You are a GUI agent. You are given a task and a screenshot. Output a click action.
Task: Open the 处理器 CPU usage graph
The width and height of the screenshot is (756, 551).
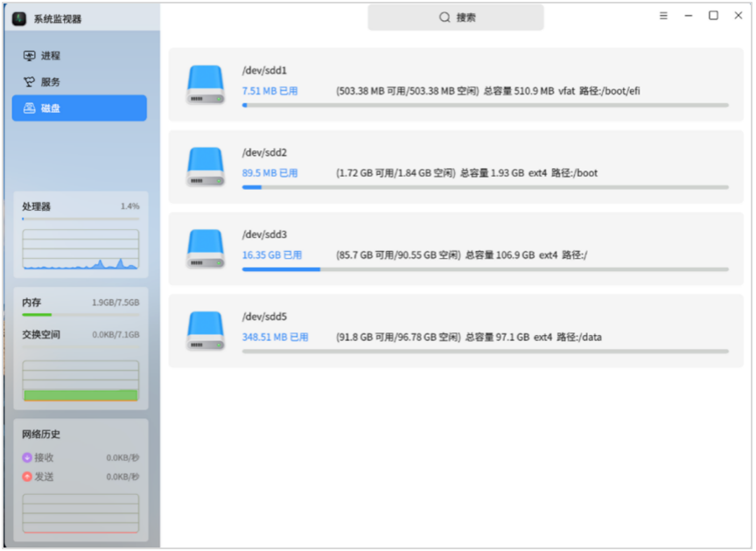[x=80, y=250]
